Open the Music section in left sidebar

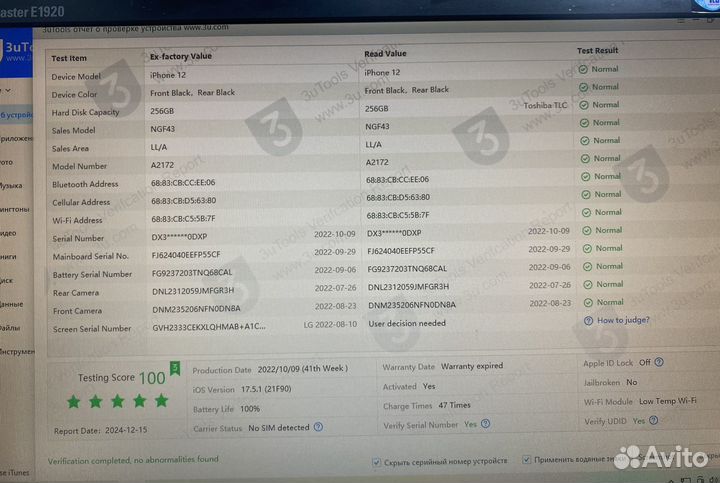click(x=10, y=185)
